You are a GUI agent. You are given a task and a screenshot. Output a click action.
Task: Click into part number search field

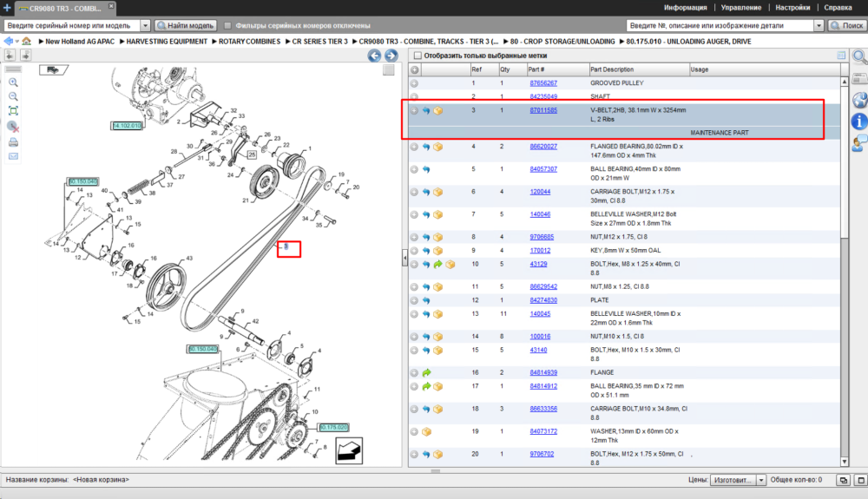click(x=720, y=25)
